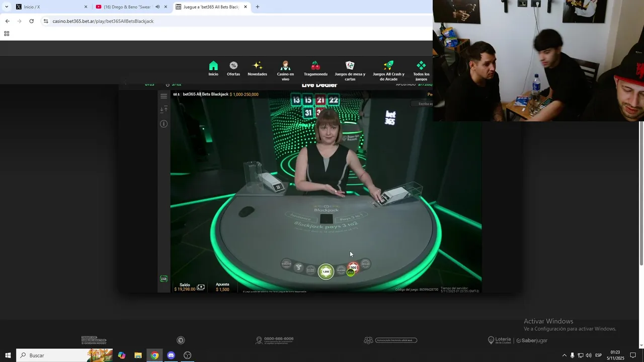Screen dimensions: 644x362
Task: Open Chrome apps grid icon in bookmarks bar
Action: tap(7, 34)
